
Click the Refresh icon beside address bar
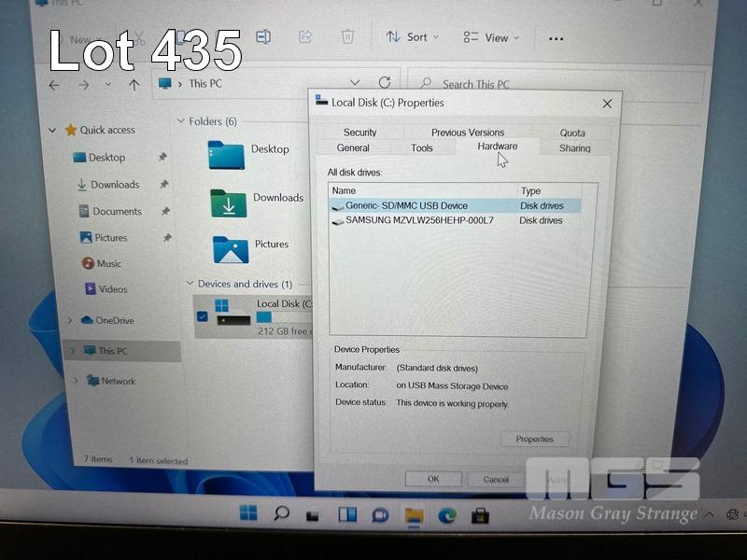click(x=385, y=83)
